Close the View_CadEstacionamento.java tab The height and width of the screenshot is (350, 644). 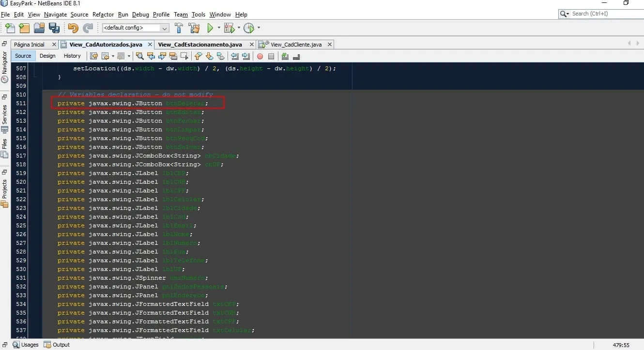point(251,45)
